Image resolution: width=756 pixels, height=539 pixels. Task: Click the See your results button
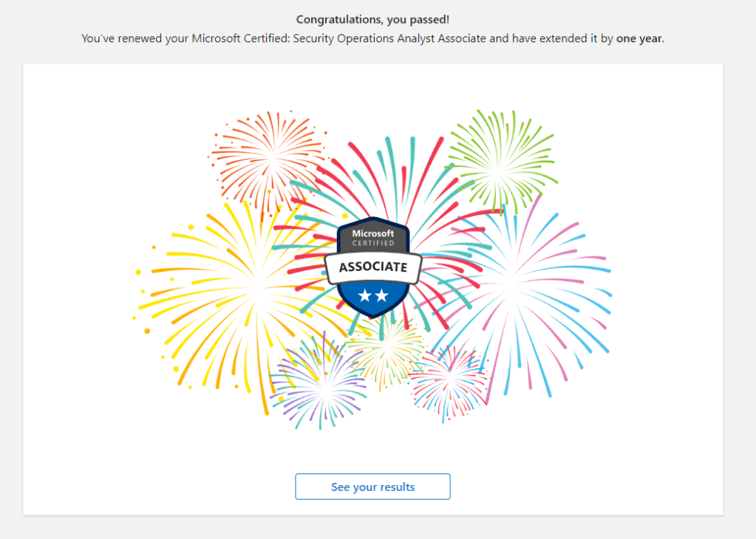[372, 487]
